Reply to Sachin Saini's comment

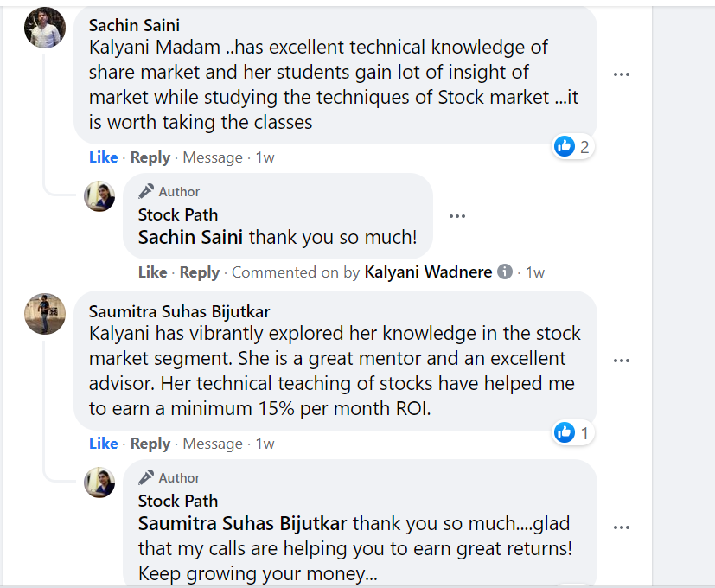[x=150, y=157]
